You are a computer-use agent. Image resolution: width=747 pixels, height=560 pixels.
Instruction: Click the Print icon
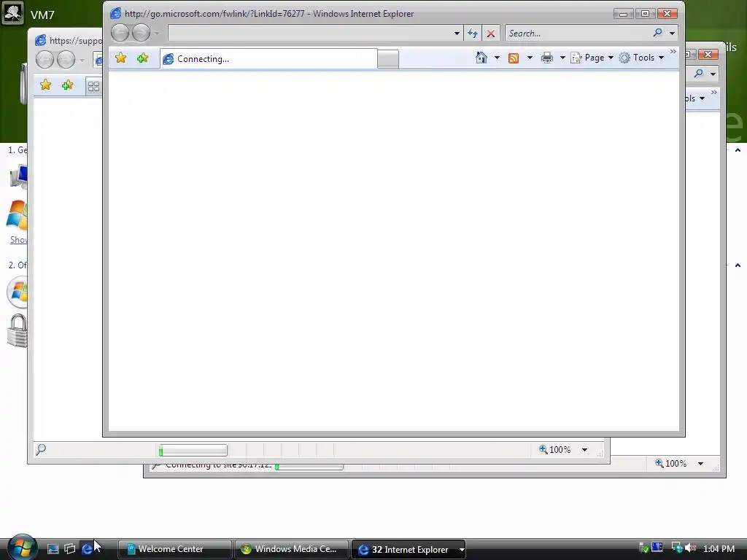click(x=547, y=58)
